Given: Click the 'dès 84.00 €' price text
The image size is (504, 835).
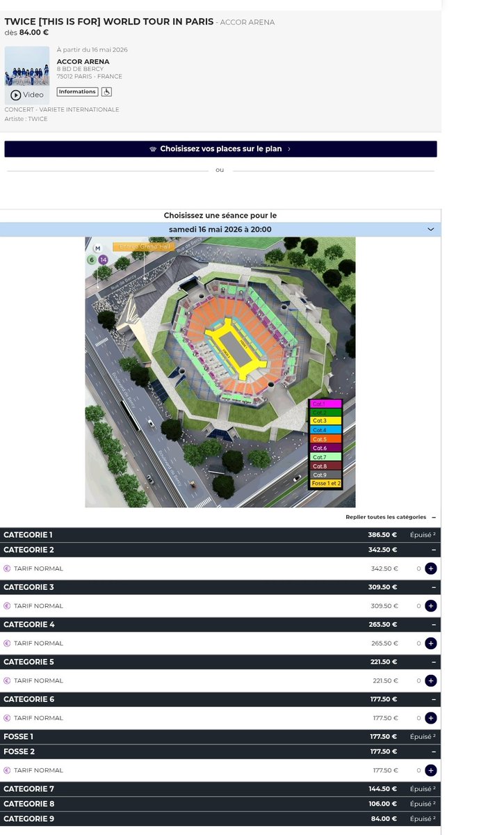Looking at the screenshot, I should point(26,32).
